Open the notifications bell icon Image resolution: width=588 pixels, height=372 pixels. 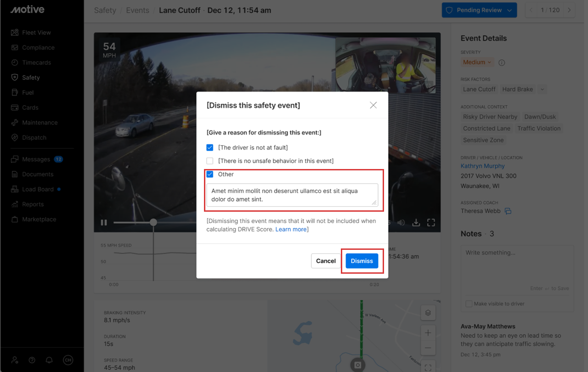click(x=49, y=360)
